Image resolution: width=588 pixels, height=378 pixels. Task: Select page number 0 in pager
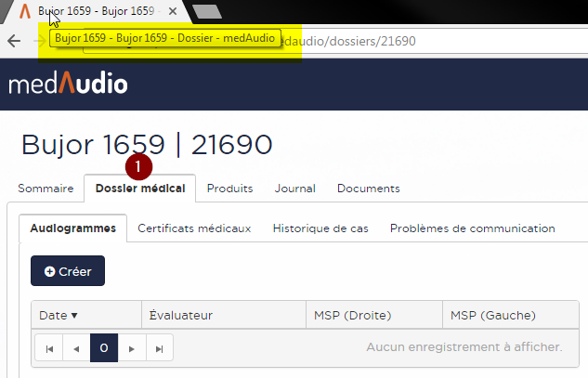click(104, 348)
